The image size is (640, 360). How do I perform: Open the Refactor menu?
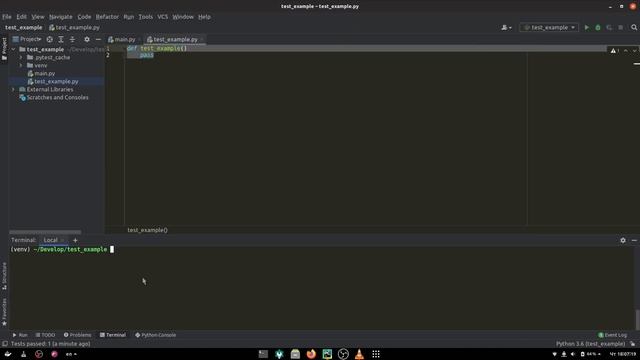(x=107, y=17)
